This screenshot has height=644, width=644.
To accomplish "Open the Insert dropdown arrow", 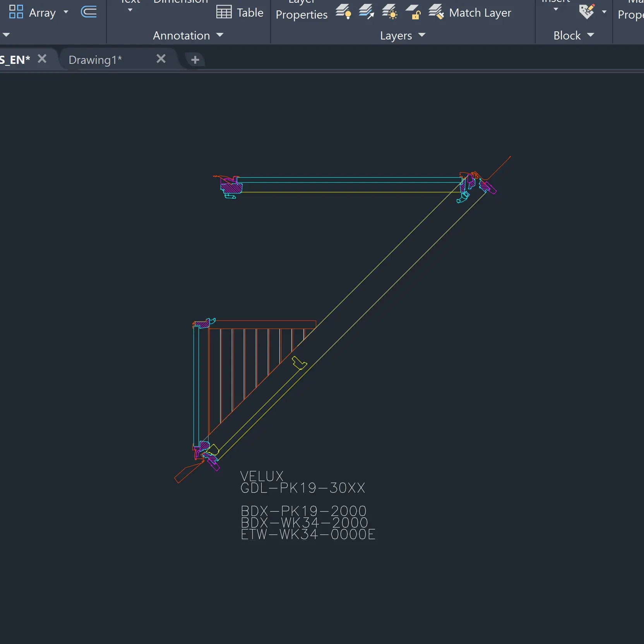I will (x=556, y=10).
